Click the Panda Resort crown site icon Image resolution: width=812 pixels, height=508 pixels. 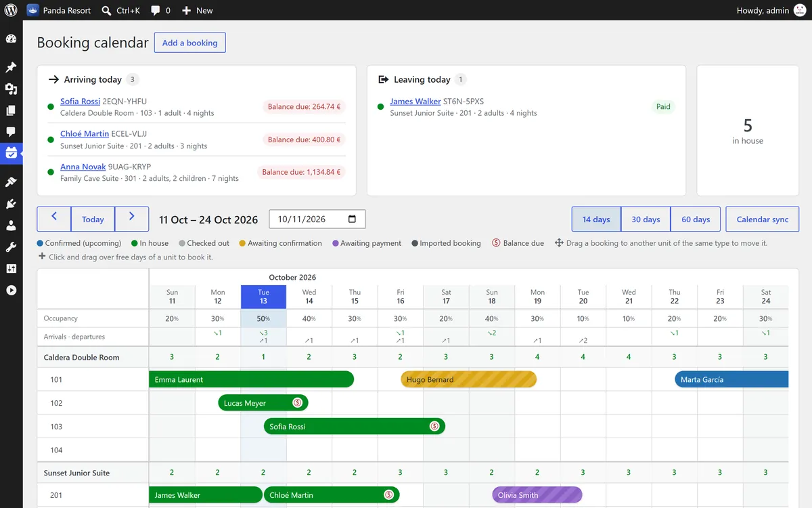(x=33, y=10)
